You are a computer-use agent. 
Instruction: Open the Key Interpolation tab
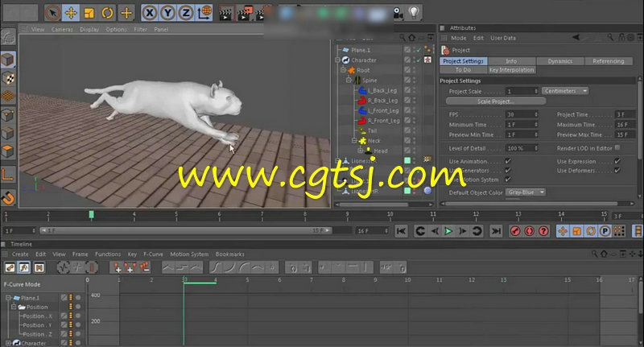click(x=511, y=70)
